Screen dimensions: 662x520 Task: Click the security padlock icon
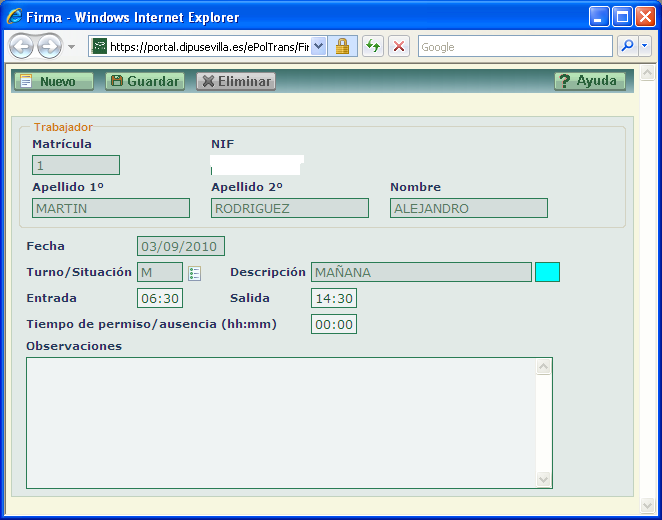(x=342, y=46)
